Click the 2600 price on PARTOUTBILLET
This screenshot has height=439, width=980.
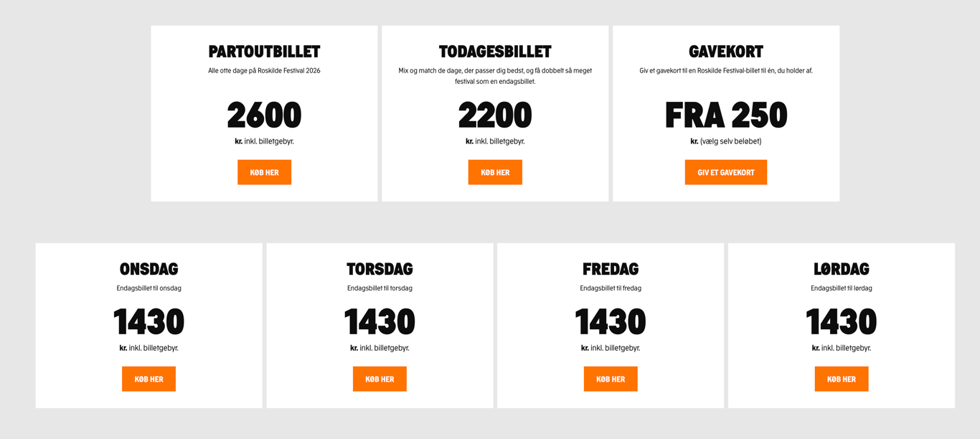point(264,115)
